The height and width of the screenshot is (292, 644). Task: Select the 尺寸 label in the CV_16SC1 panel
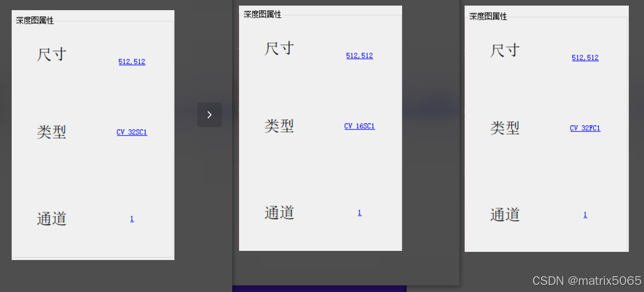[279, 48]
